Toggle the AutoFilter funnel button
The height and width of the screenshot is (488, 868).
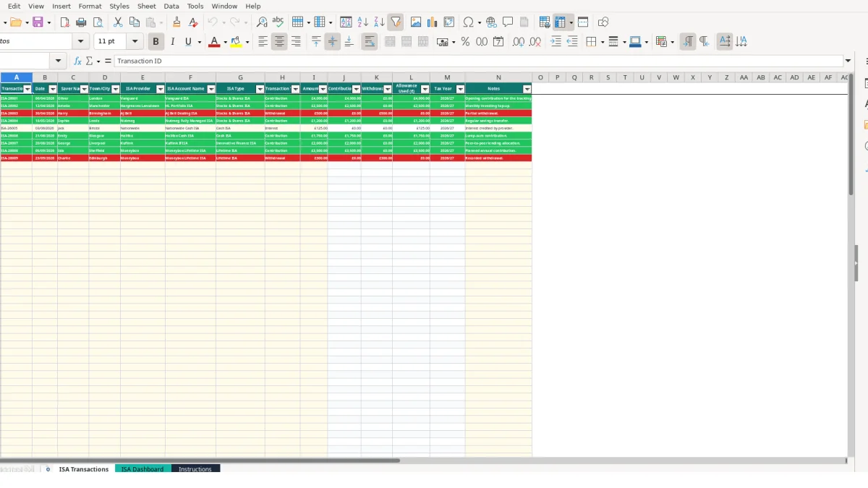click(396, 22)
